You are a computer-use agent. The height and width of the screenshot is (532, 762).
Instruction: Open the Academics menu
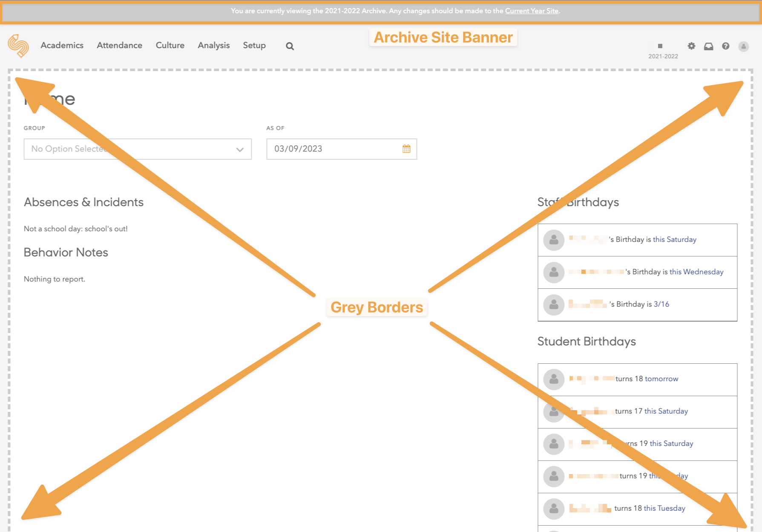[x=62, y=45]
